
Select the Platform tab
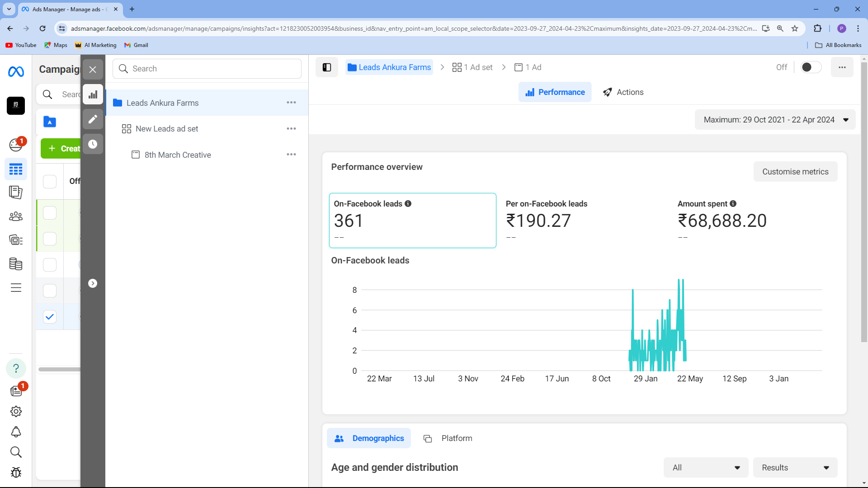(x=448, y=438)
